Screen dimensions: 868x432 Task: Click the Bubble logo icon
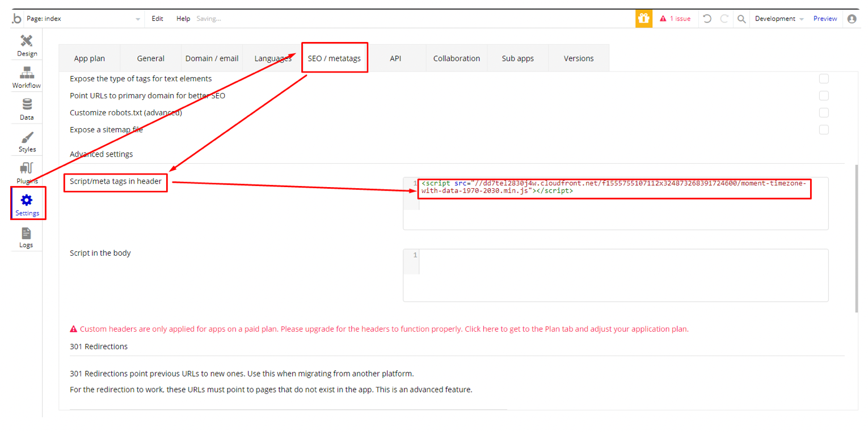pos(17,19)
